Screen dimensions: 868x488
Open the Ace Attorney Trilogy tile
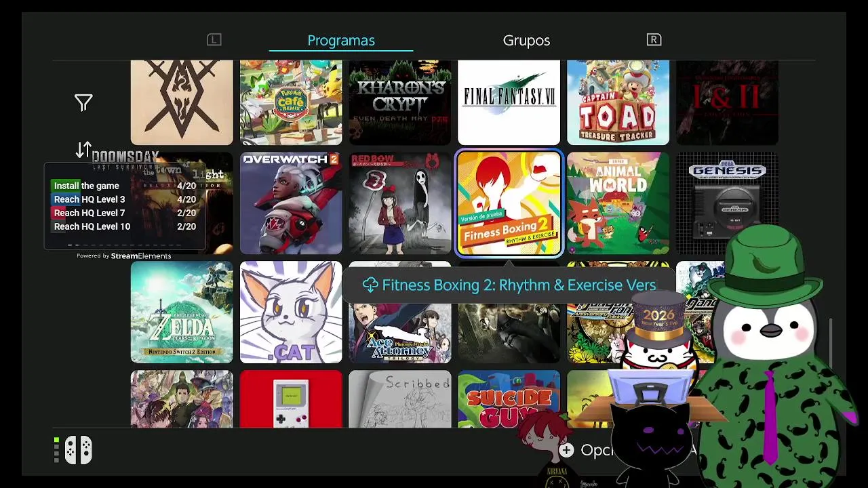[400, 332]
